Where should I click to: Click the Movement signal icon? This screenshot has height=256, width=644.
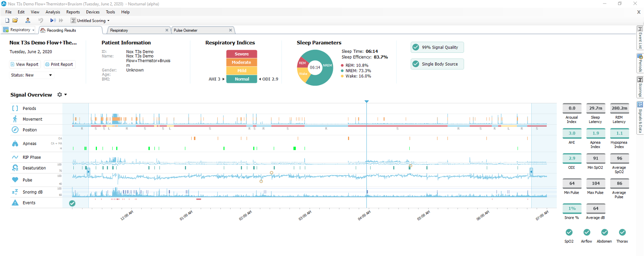click(15, 119)
